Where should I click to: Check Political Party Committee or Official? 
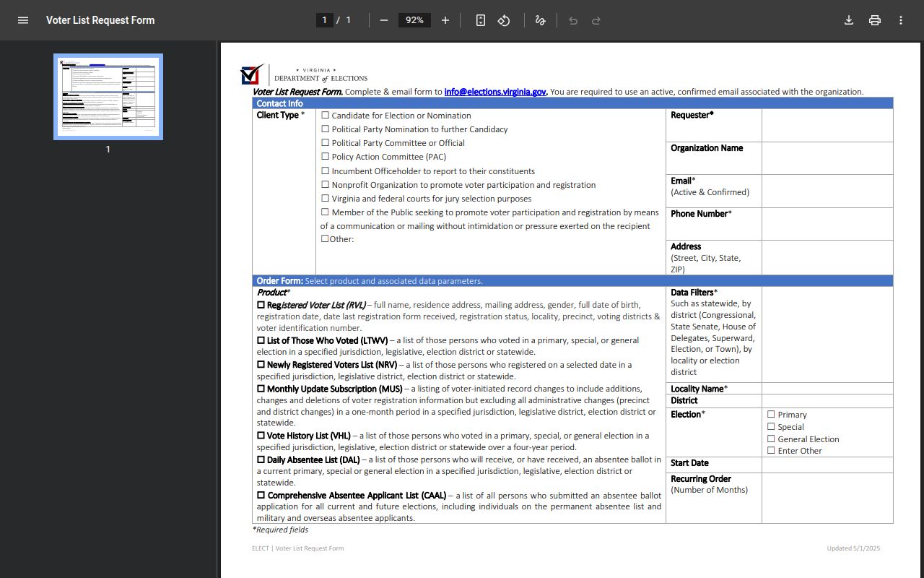tap(326, 142)
